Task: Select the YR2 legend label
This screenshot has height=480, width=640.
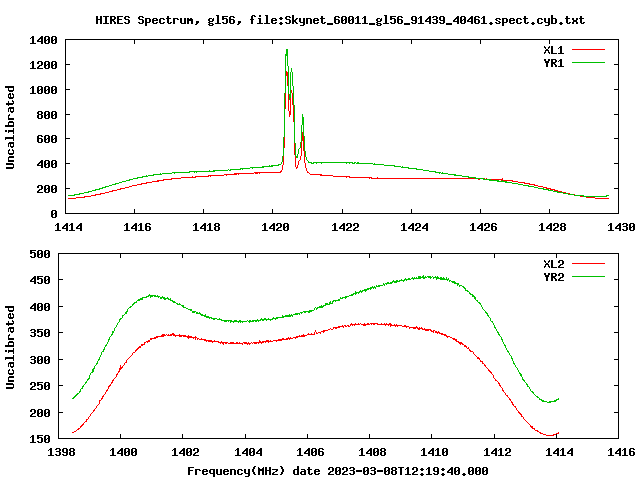Action: (553, 277)
